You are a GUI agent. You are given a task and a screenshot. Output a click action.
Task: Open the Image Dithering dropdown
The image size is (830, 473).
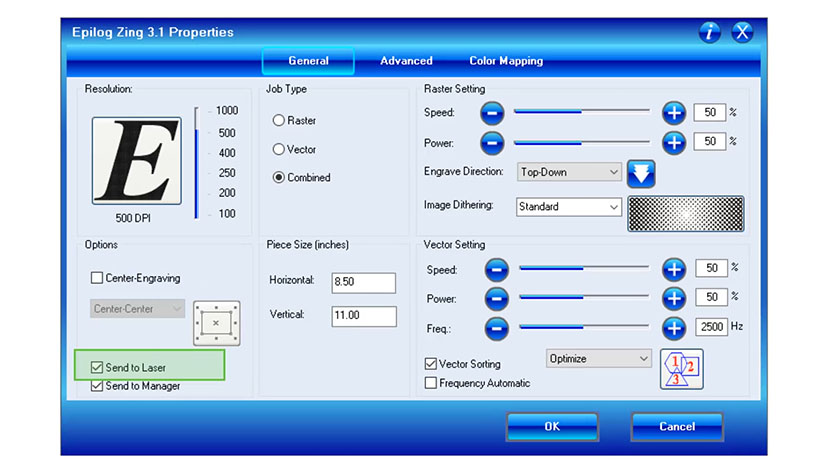pyautogui.click(x=569, y=207)
